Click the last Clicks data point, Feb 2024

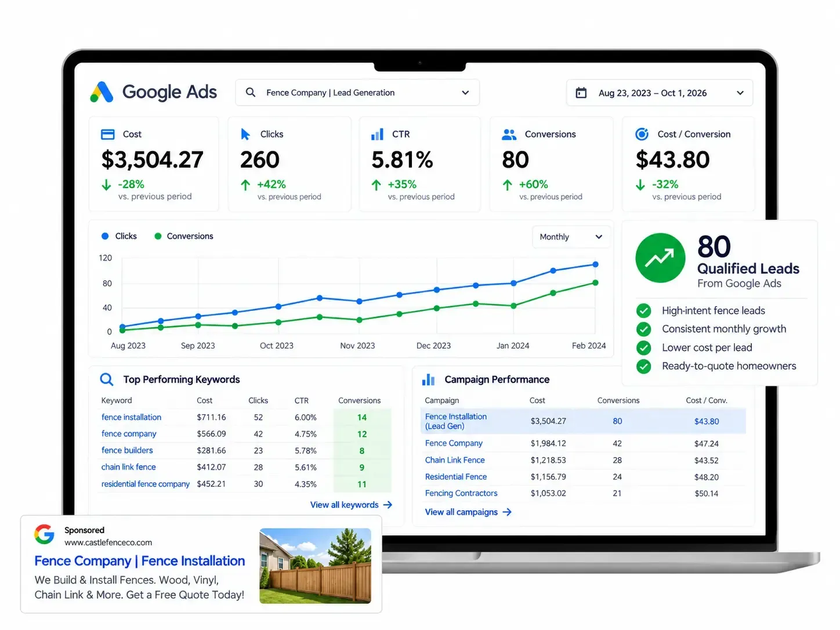[595, 265]
